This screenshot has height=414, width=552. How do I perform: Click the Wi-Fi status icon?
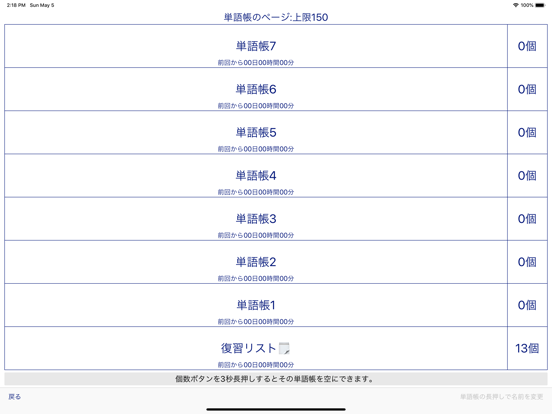[516, 5]
